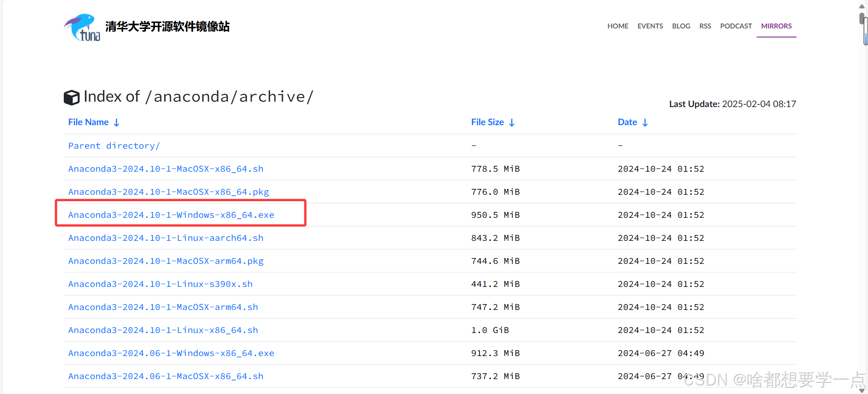The image size is (868, 394).
Task: Click the scrollbar down arrow
Action: [862, 391]
